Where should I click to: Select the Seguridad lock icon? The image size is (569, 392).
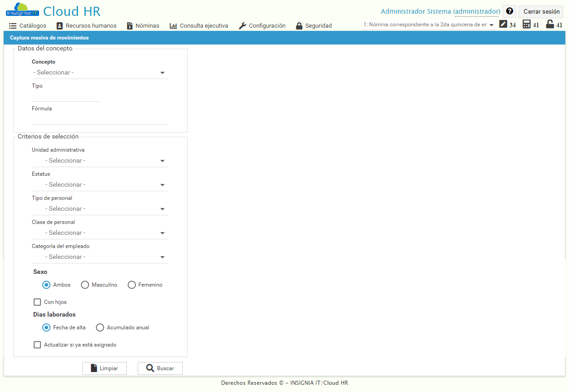point(299,26)
